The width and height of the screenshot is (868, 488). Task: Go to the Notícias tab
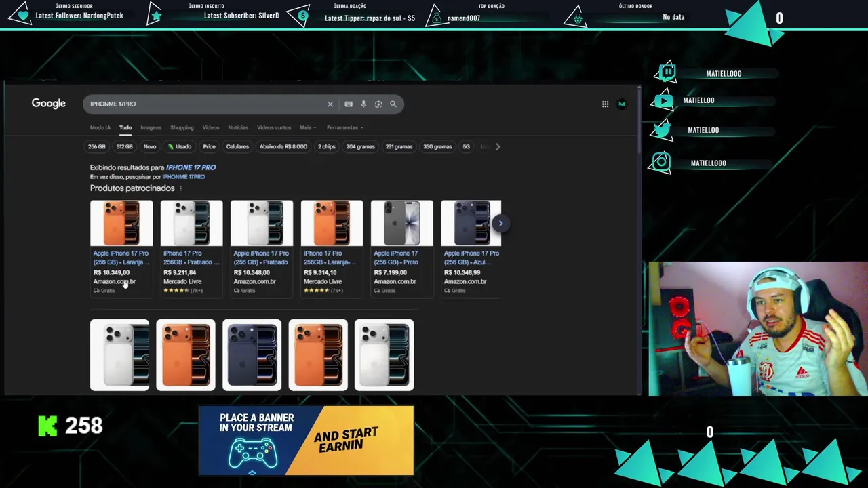pyautogui.click(x=238, y=127)
